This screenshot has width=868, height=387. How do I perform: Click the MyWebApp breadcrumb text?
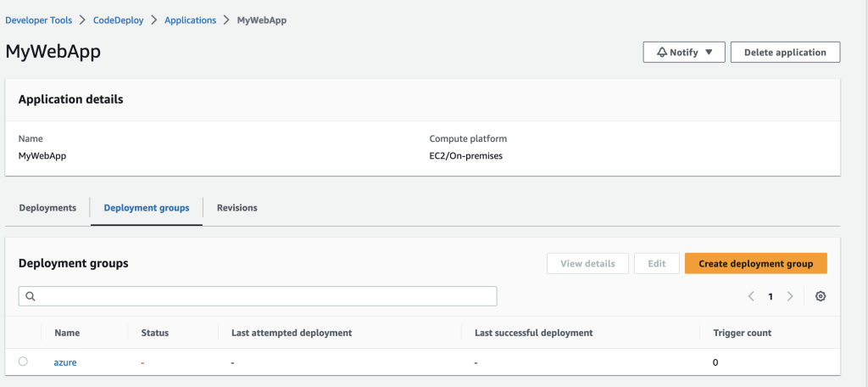262,20
